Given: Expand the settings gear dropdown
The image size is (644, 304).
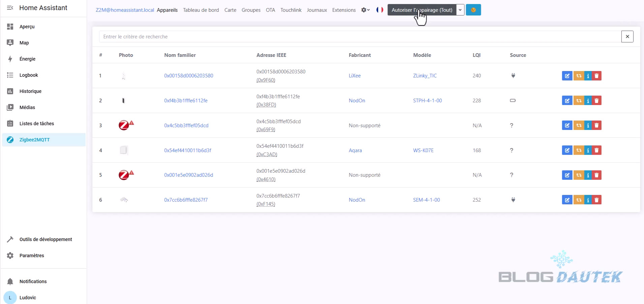Looking at the screenshot, I should 365,10.
